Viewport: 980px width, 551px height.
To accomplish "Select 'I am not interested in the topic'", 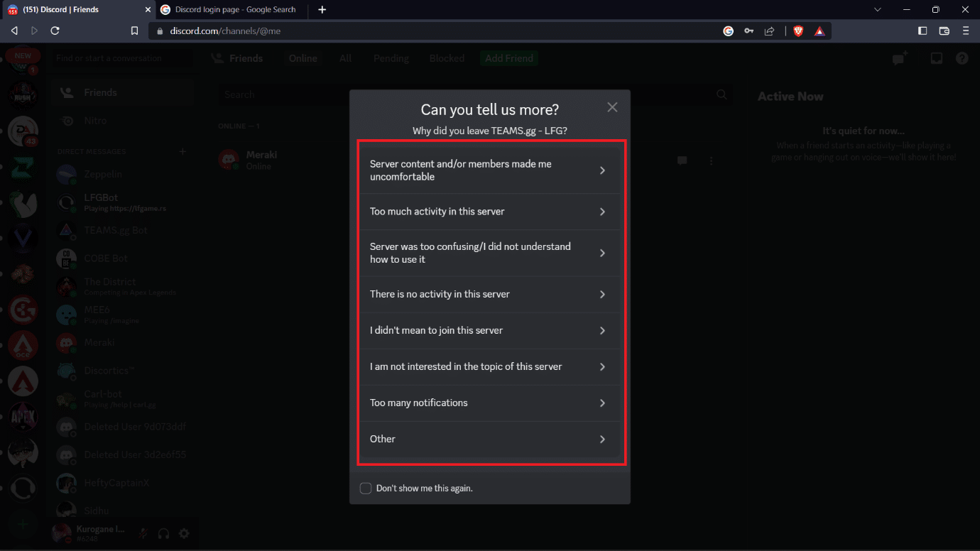I will click(489, 366).
